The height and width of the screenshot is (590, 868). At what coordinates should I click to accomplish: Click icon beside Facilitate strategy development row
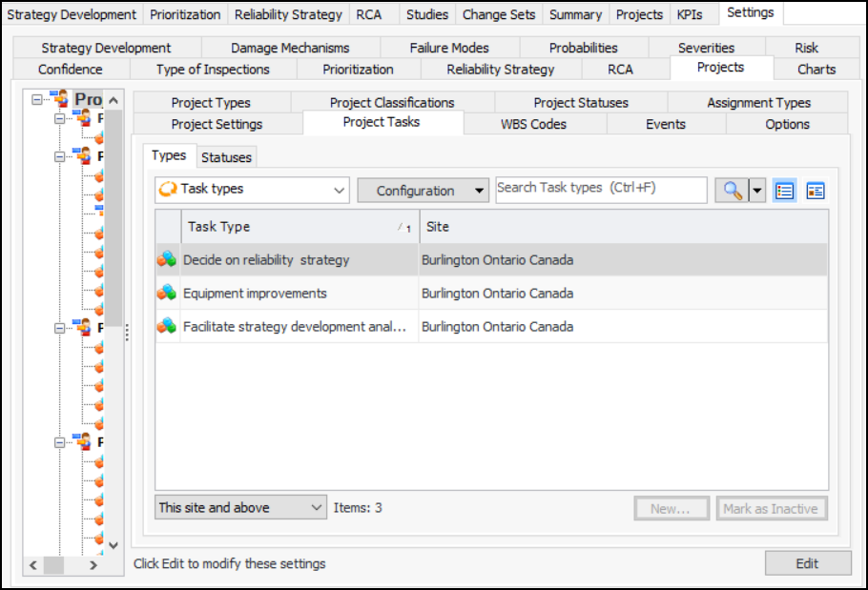167,326
